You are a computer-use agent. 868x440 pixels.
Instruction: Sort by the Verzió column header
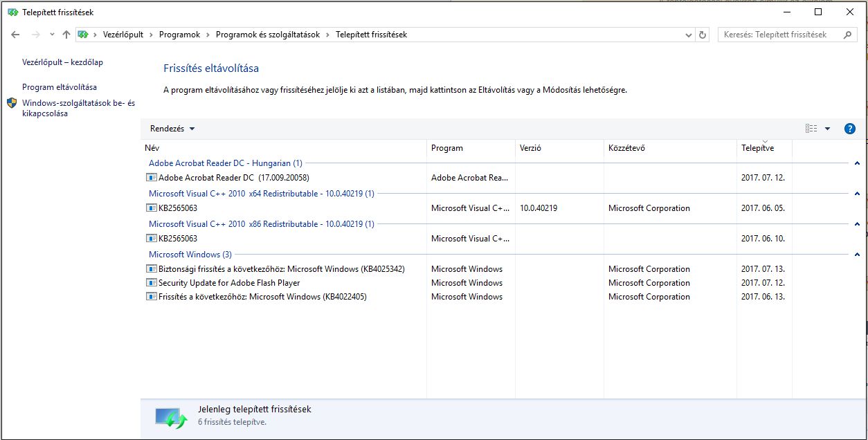click(x=559, y=148)
